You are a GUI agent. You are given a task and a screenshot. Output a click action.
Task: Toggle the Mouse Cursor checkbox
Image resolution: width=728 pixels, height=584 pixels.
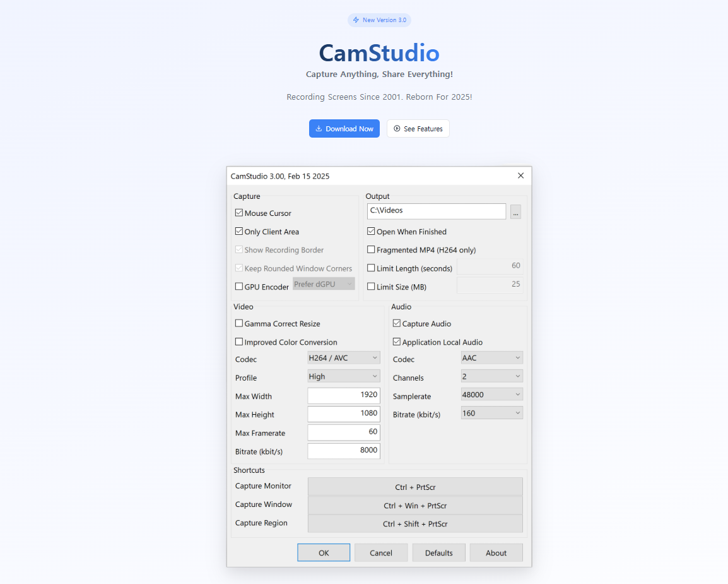tap(239, 213)
